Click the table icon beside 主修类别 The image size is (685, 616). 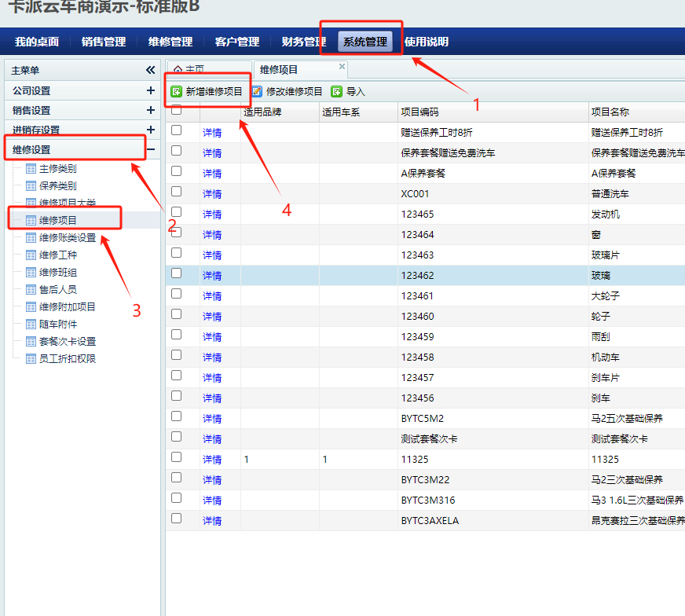click(x=31, y=169)
